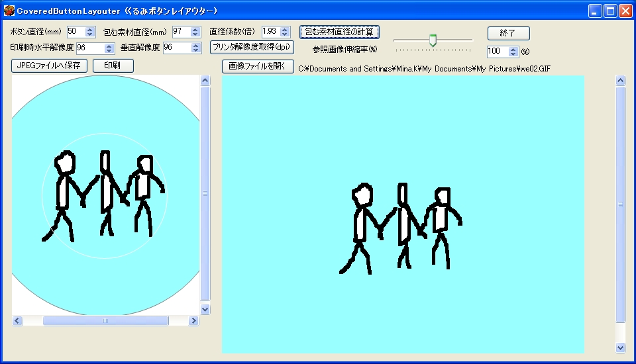
Task: Click the 終了 button to exit
Action: click(x=508, y=33)
